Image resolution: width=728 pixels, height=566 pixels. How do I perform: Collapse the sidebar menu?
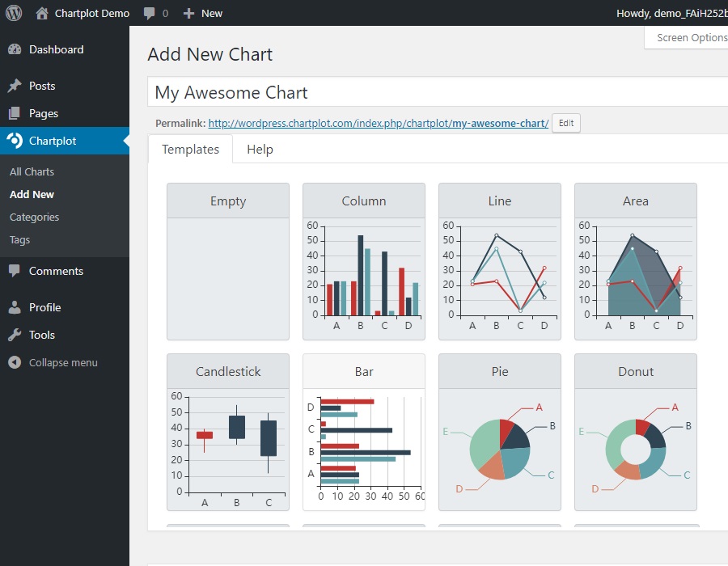[x=65, y=362]
